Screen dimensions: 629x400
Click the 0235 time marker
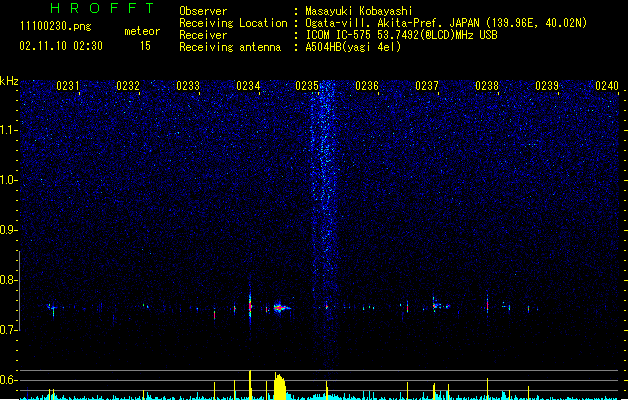tap(307, 86)
